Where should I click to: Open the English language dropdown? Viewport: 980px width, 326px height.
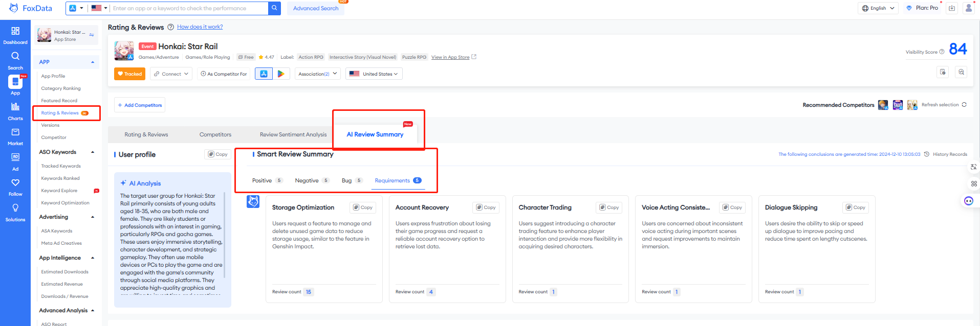click(x=878, y=8)
